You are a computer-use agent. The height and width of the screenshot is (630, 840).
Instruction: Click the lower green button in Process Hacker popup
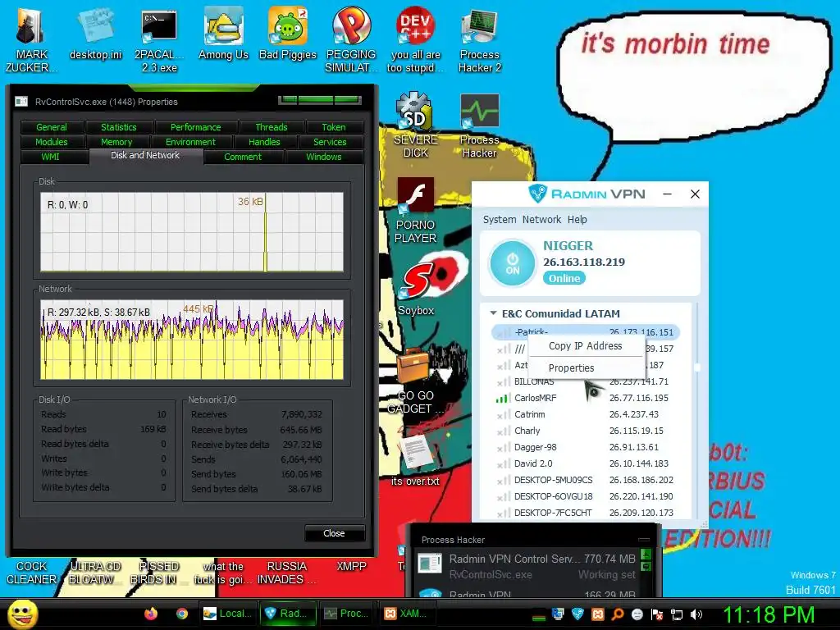(x=646, y=566)
